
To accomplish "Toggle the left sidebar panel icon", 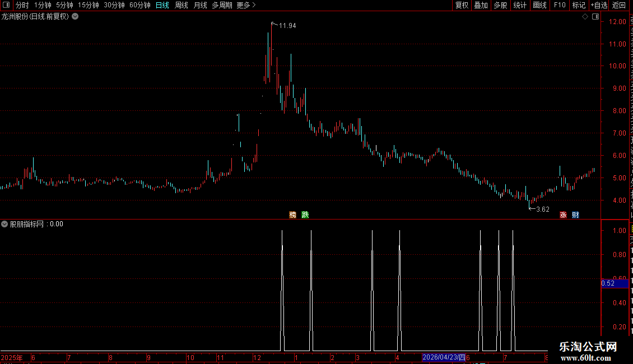I will [x=6, y=5].
